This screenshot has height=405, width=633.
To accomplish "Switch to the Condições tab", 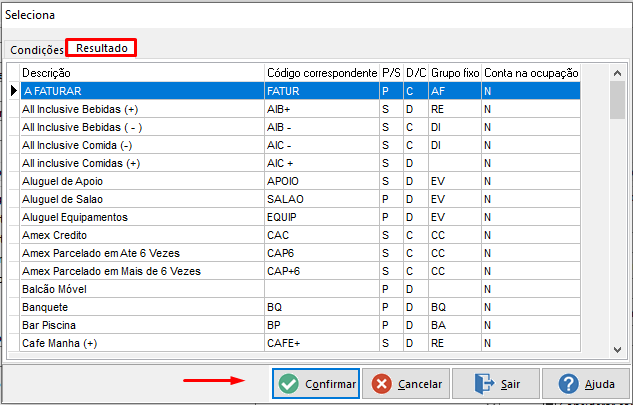I will click(36, 50).
